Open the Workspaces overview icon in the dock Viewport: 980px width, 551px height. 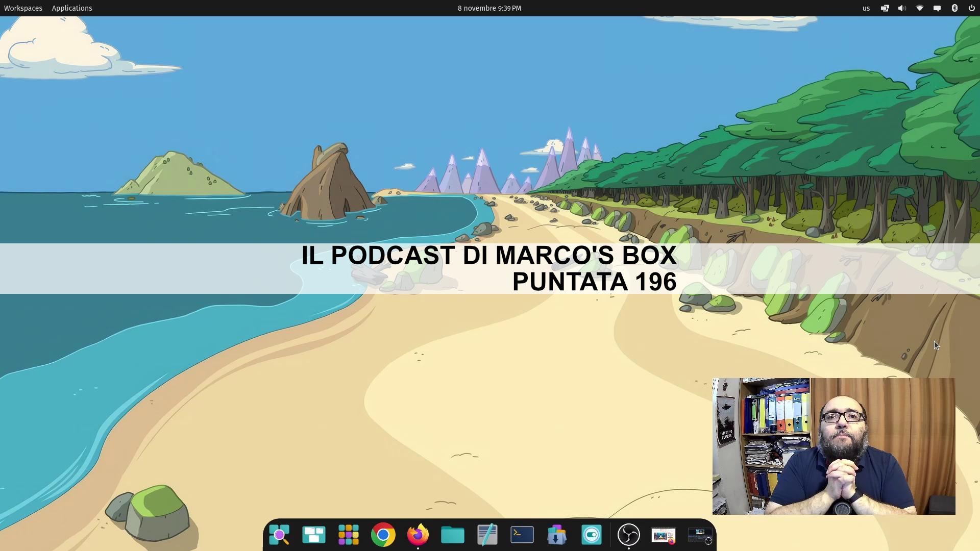click(314, 535)
